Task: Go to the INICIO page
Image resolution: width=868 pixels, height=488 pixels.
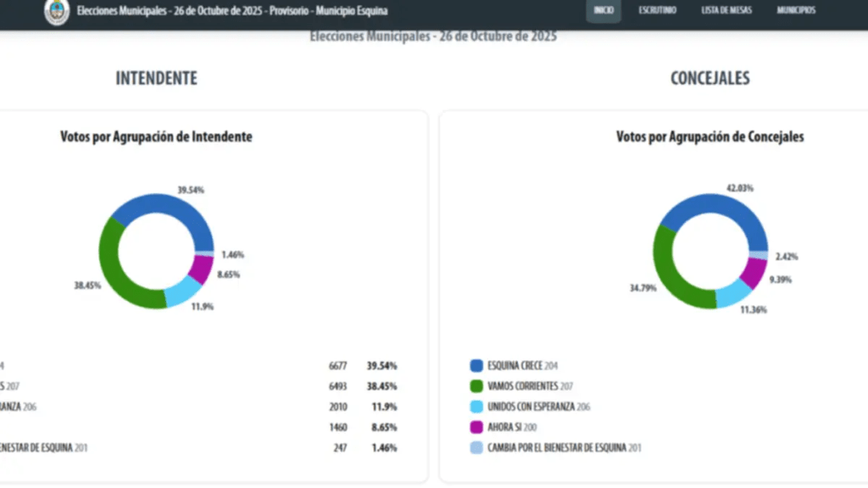Action: 604,10
